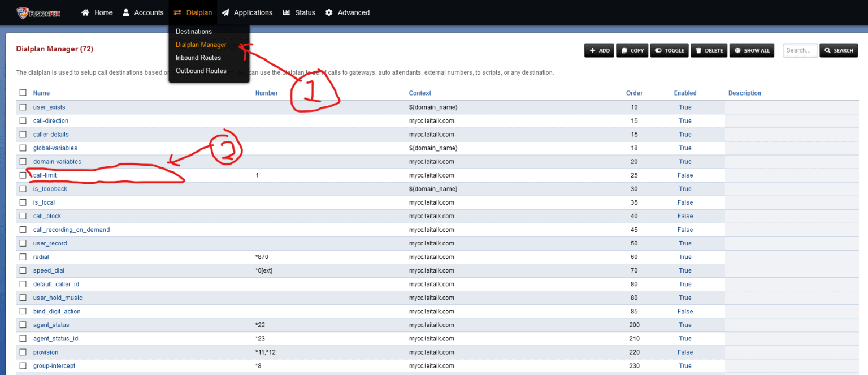This screenshot has height=375, width=868.
Task: Click the COPY button
Action: tap(632, 50)
